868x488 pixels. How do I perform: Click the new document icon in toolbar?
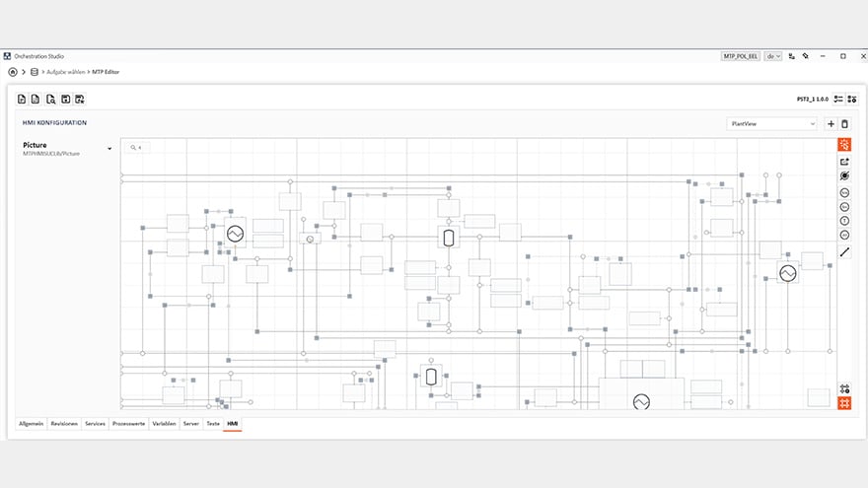22,99
